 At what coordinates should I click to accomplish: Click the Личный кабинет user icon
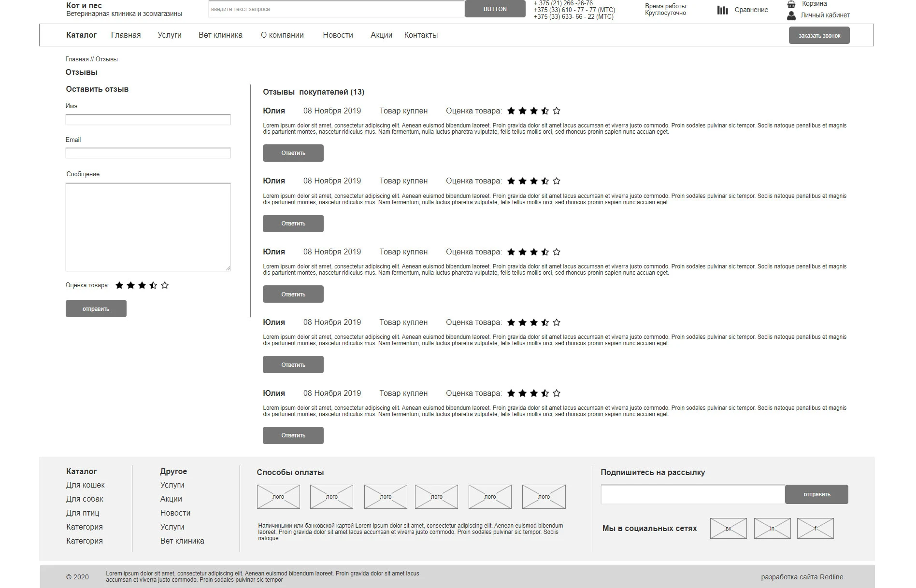click(x=791, y=15)
